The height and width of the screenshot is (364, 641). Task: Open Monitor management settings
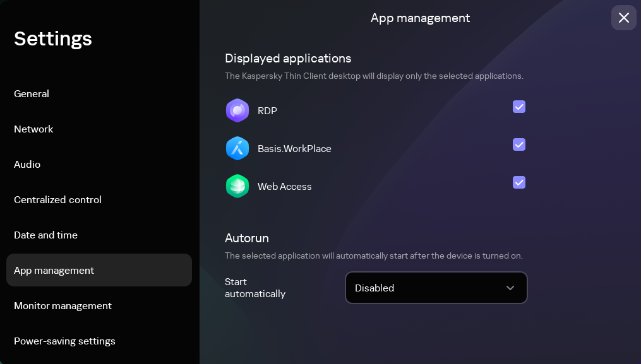63,305
